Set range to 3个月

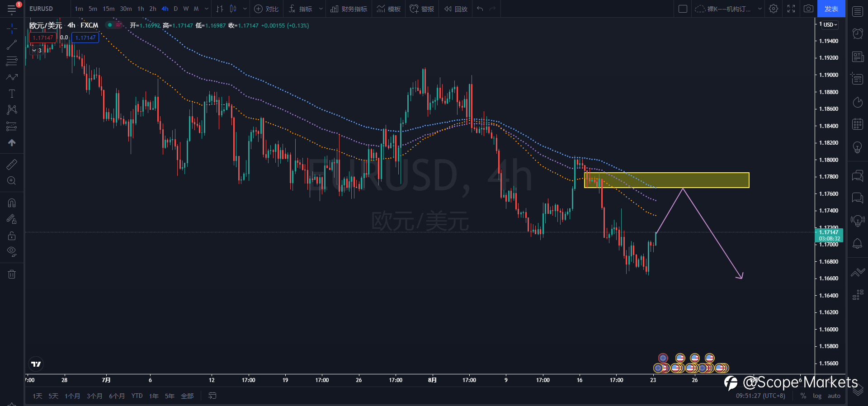[x=94, y=396]
